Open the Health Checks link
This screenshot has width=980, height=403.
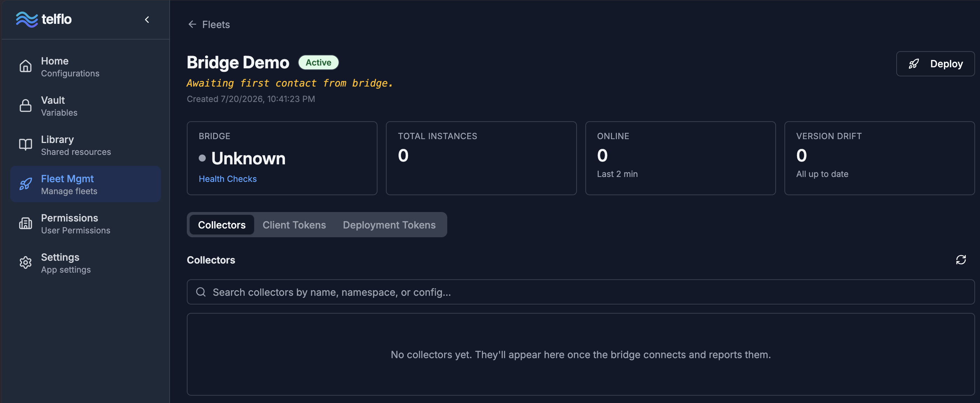[227, 179]
